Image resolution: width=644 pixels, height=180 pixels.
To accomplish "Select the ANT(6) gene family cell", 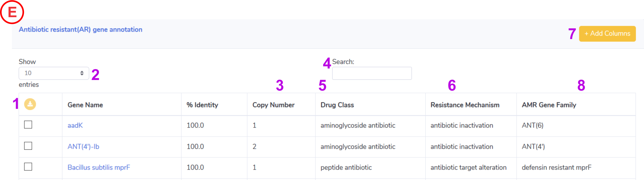I will 533,125.
